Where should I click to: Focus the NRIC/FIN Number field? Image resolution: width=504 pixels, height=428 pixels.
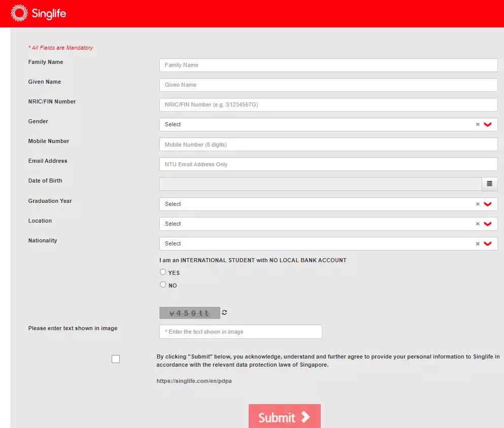[328, 104]
